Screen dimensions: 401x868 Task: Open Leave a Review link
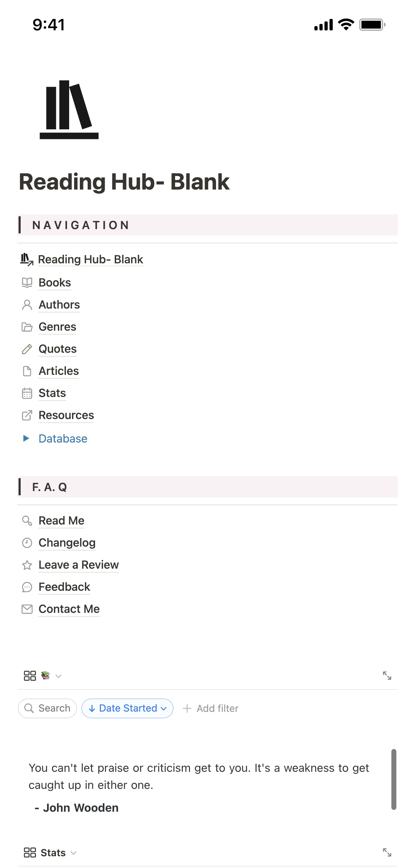(79, 565)
